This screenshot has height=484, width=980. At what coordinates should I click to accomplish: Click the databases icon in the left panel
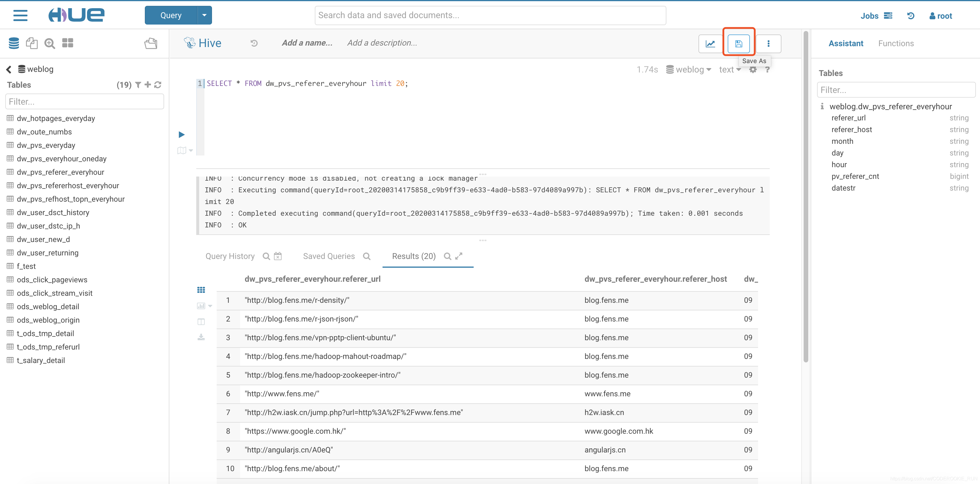[14, 43]
